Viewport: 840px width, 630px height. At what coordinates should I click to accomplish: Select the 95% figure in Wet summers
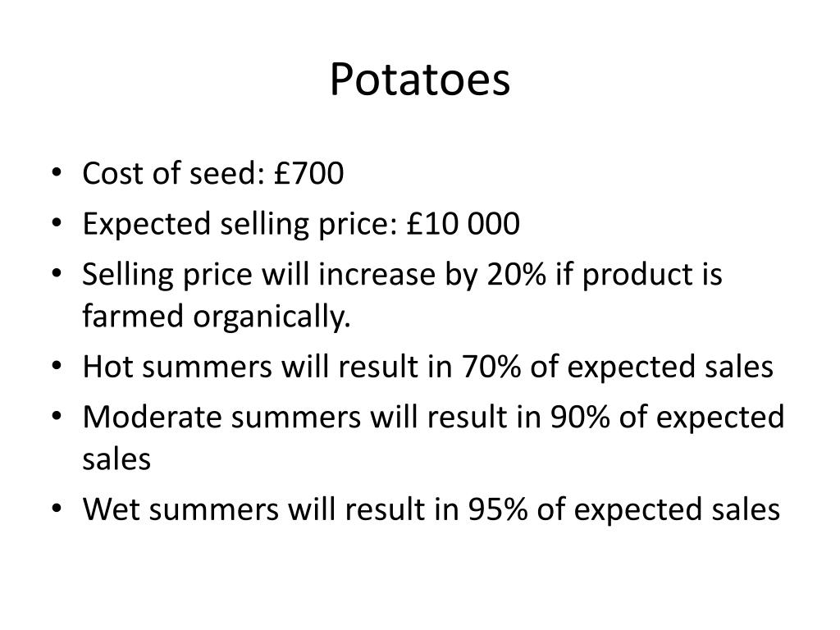498,509
